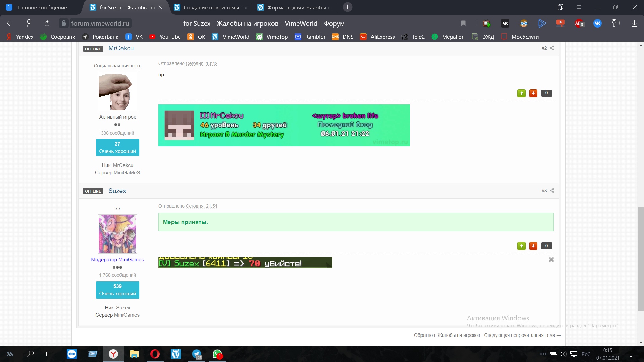
Task: Upvote MrCekcu's 'up' post
Action: click(521, 93)
